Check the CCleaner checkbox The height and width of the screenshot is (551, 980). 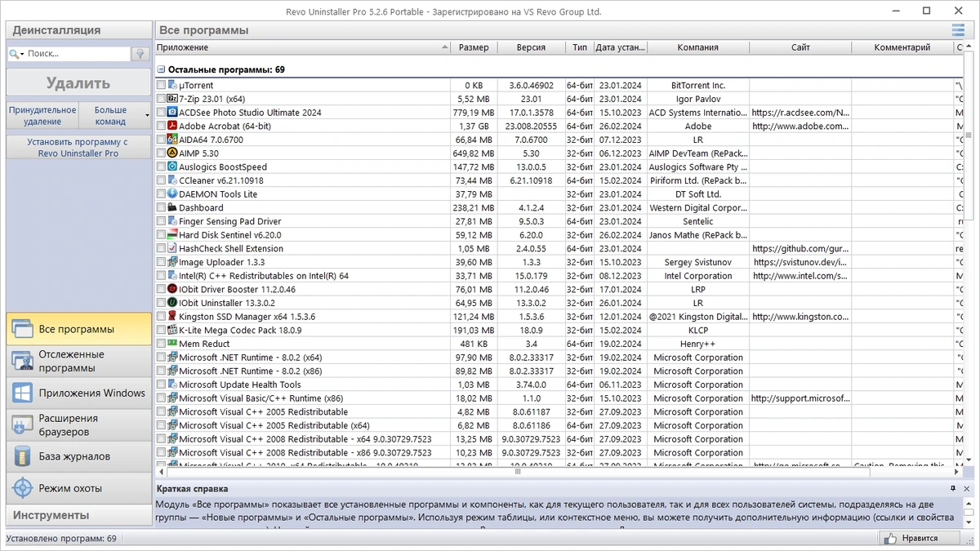click(x=161, y=180)
